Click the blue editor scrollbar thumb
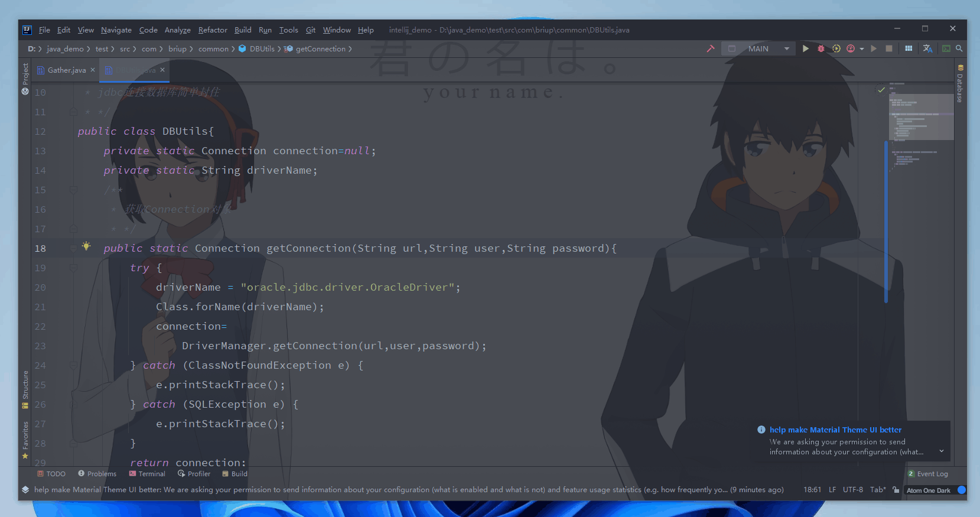The width and height of the screenshot is (980, 517). click(886, 222)
